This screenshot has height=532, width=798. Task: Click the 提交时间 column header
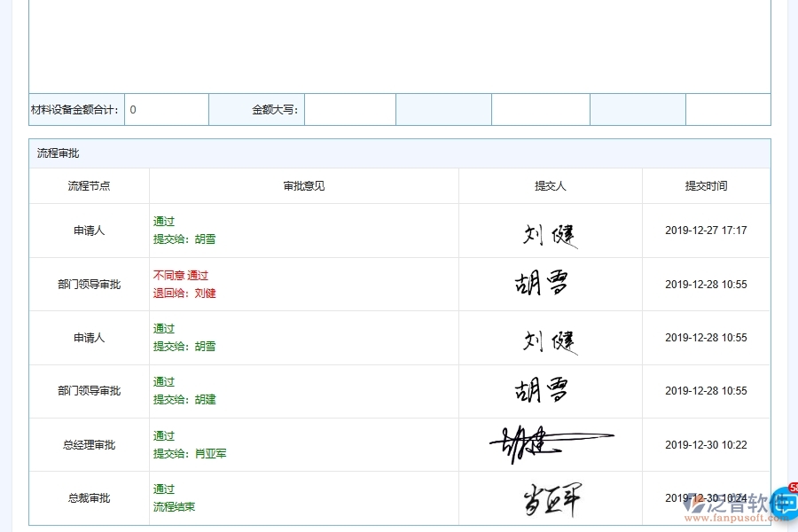pyautogui.click(x=706, y=185)
